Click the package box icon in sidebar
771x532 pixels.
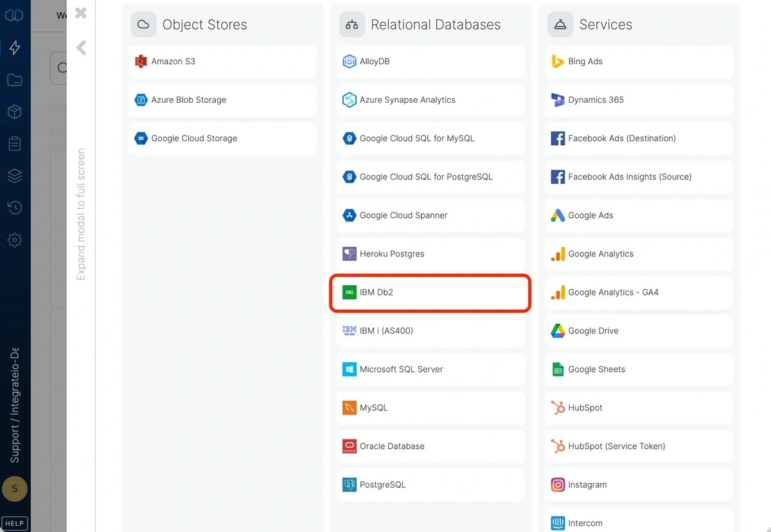[x=14, y=111]
